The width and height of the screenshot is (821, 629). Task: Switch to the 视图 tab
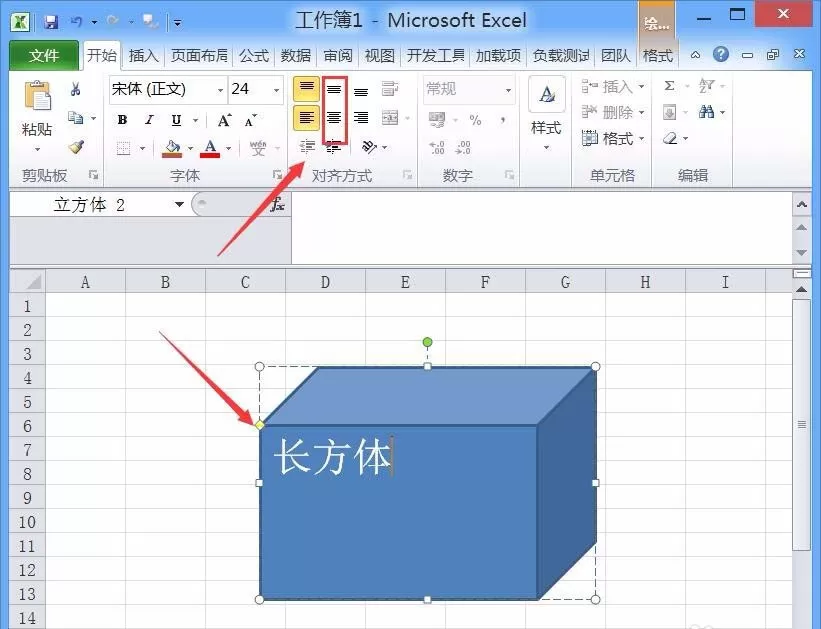pyautogui.click(x=380, y=56)
